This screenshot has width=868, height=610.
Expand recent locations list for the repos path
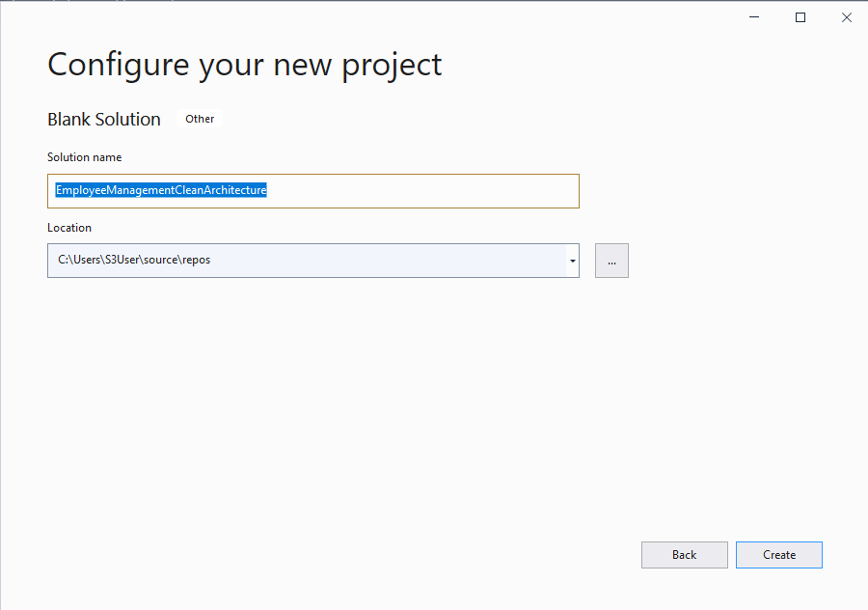click(x=572, y=261)
